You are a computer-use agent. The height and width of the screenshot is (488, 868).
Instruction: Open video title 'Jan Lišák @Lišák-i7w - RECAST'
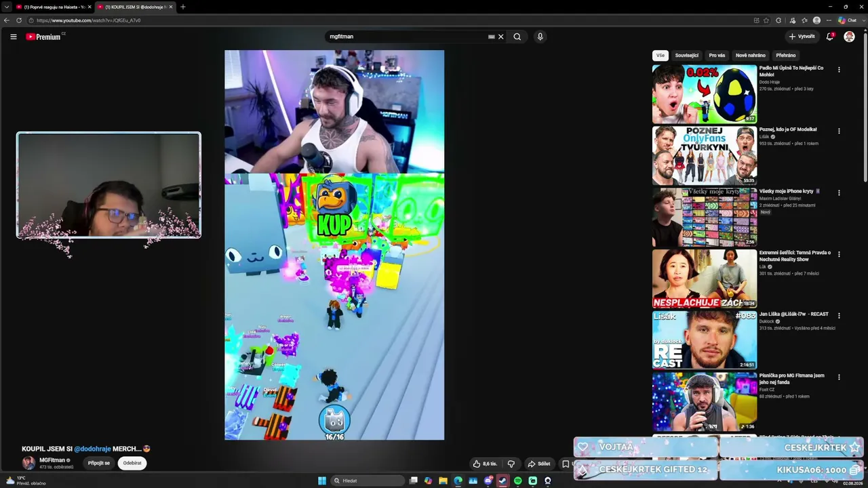pyautogui.click(x=794, y=314)
